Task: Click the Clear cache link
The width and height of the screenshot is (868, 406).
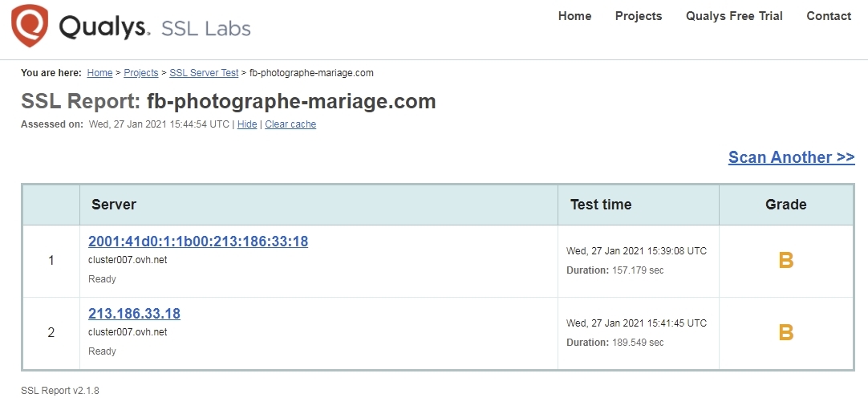Action: [290, 124]
